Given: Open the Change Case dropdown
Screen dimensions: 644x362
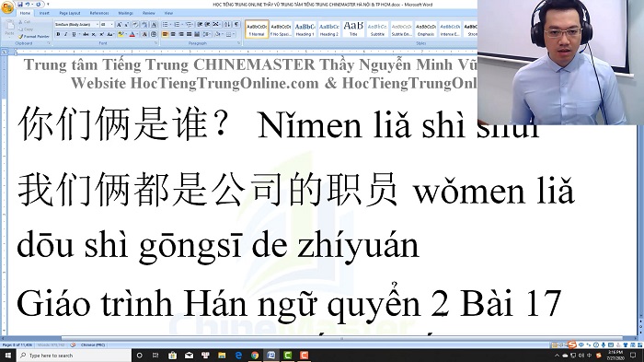Looking at the screenshot, I should coord(110,35).
